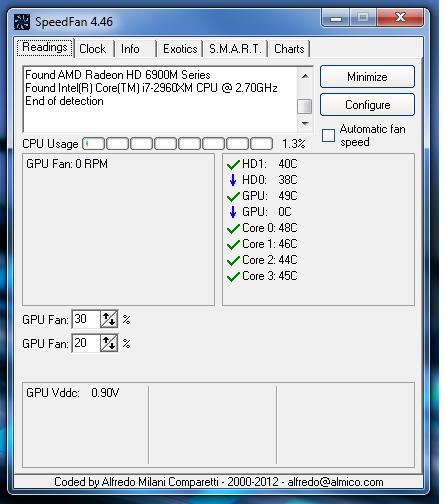Close the SpeedFan window
445x504 pixels.
click(400, 17)
